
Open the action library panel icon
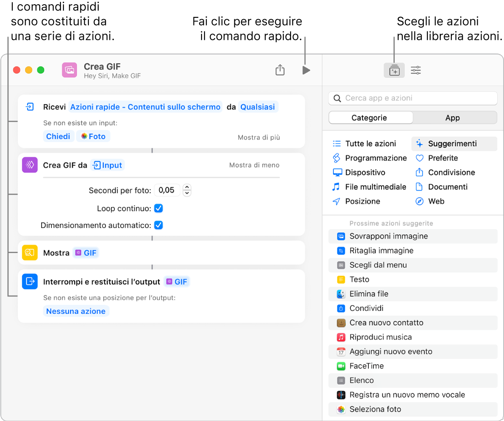(394, 70)
